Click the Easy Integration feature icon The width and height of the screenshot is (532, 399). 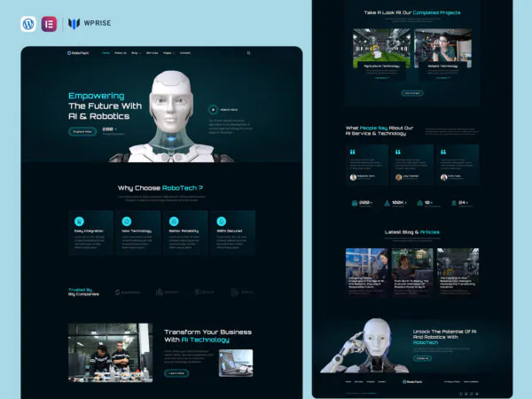[x=79, y=221]
